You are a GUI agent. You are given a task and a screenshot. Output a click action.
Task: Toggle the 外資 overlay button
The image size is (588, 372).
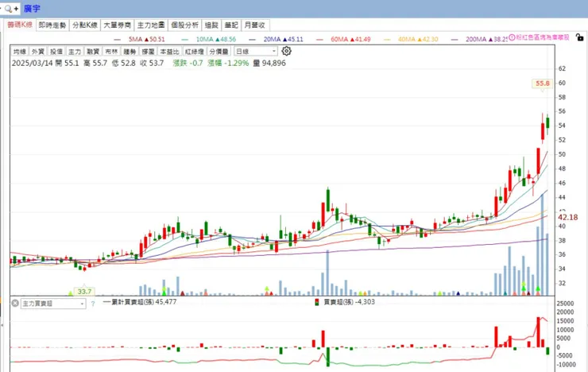[x=38, y=52]
